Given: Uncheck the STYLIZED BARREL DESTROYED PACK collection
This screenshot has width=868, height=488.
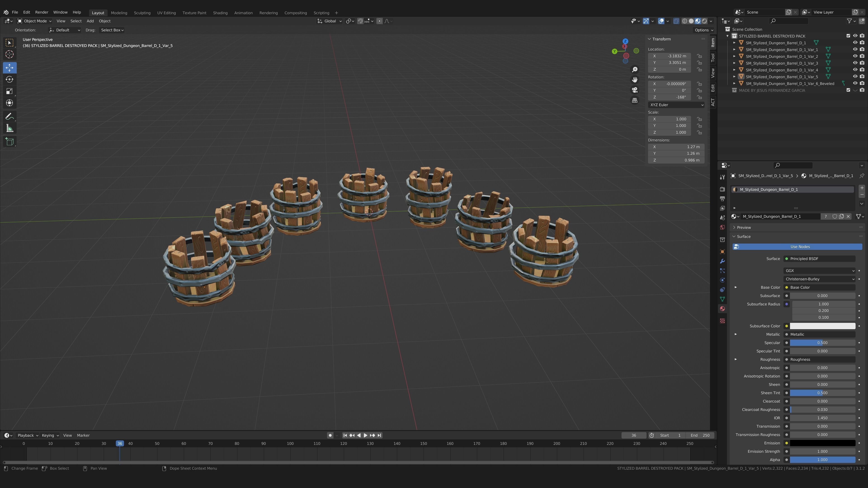Looking at the screenshot, I should pyautogui.click(x=848, y=36).
